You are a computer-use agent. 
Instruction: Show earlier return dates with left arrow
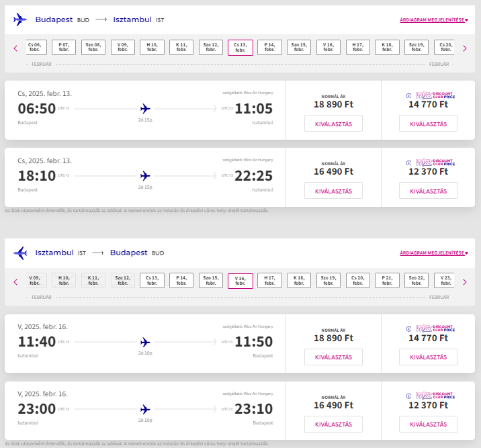coord(15,282)
